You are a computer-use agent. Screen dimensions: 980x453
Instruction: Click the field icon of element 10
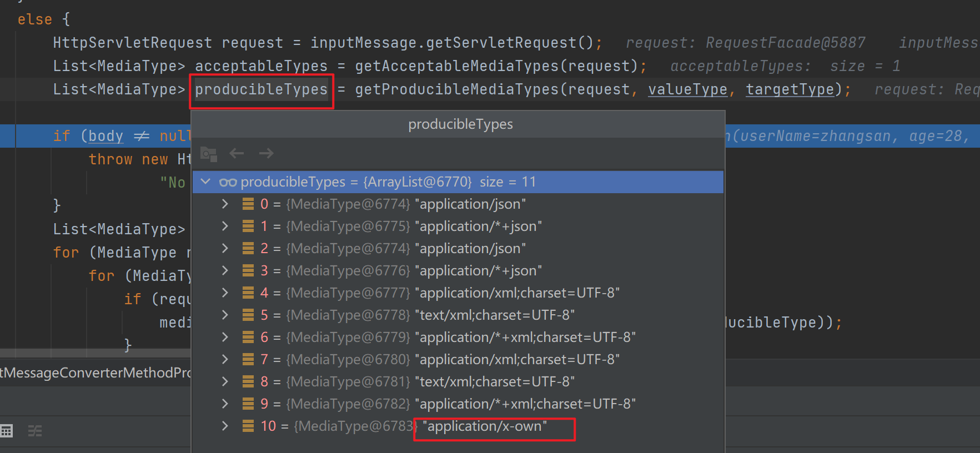(248, 426)
